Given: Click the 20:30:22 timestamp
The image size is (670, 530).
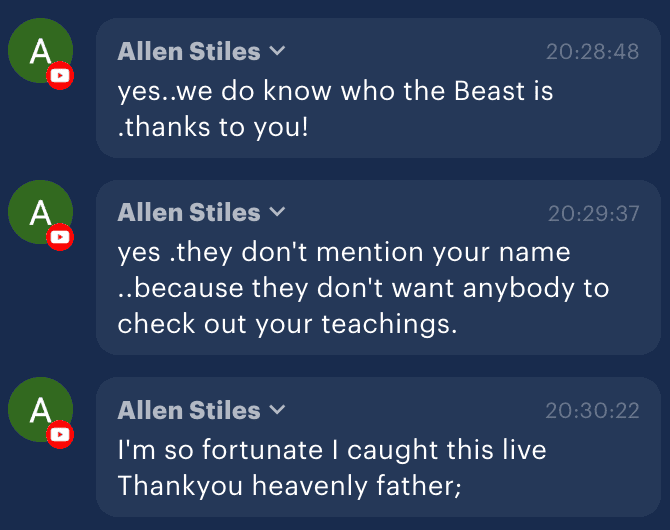Looking at the screenshot, I should pyautogui.click(x=592, y=411).
